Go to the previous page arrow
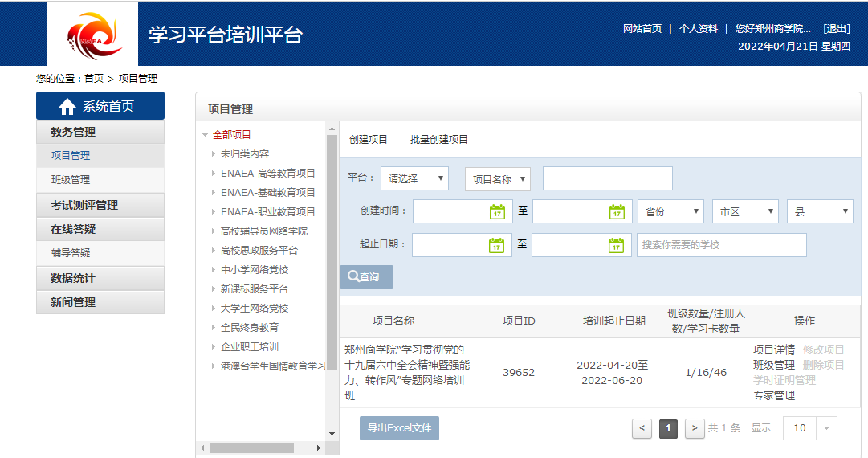 (x=642, y=428)
